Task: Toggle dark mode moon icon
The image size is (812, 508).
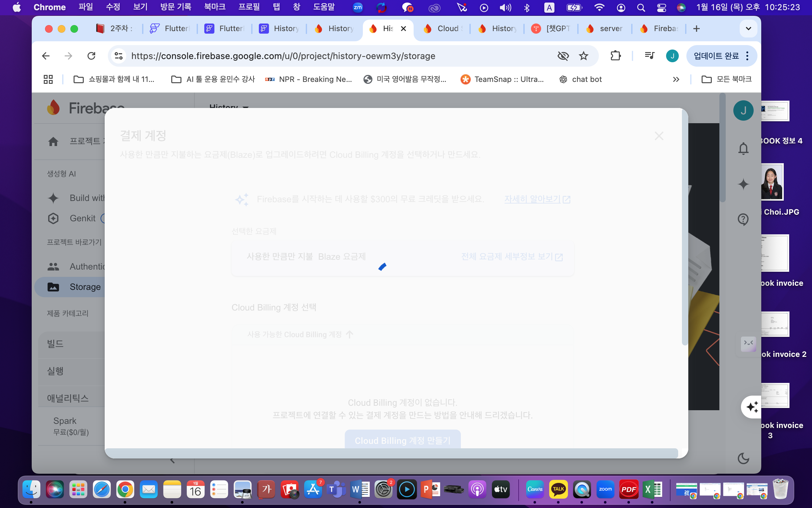Action: click(x=743, y=458)
